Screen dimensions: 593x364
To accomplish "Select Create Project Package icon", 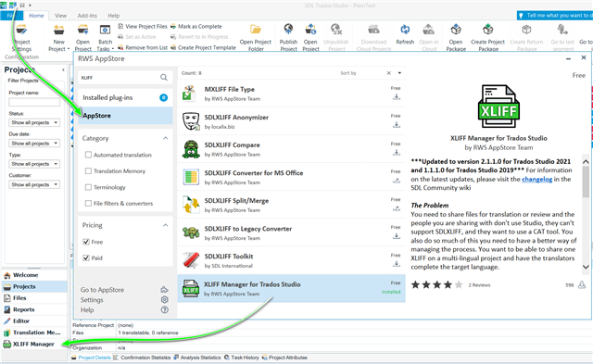I will pyautogui.click(x=488, y=30).
